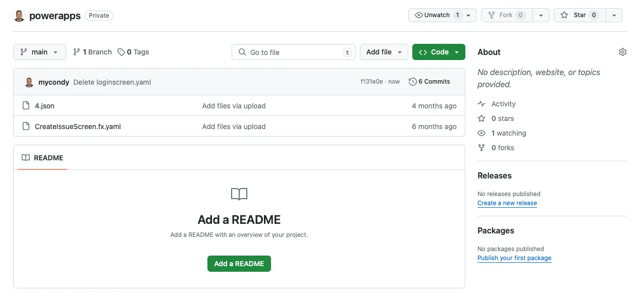Image resolution: width=644 pixels, height=306 pixels.
Task: Star the powerapps repository
Action: click(x=579, y=15)
